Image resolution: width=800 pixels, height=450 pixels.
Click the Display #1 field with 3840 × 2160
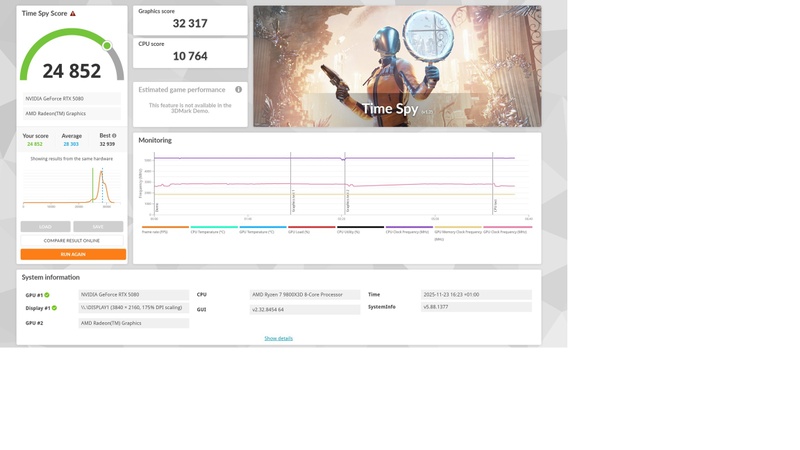coord(134,308)
